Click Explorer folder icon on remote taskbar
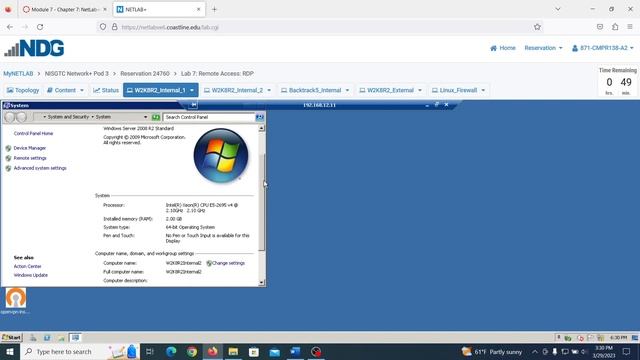The height and width of the screenshot is (360, 640). click(61, 338)
